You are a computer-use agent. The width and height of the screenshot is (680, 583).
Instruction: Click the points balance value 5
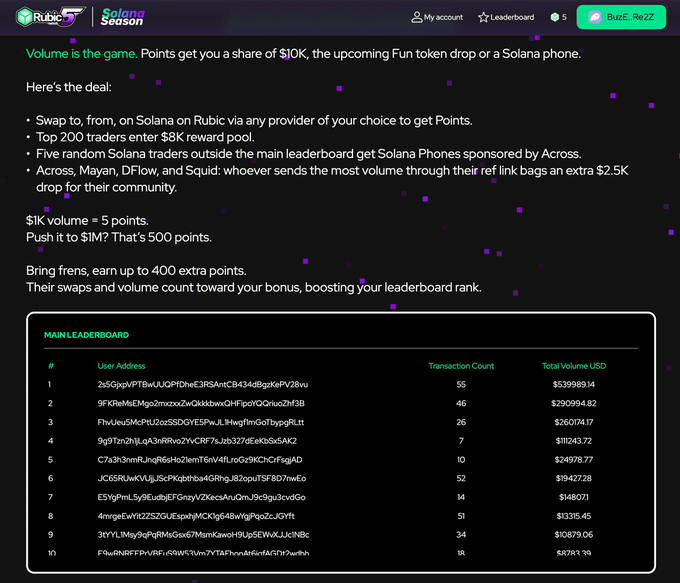564,17
